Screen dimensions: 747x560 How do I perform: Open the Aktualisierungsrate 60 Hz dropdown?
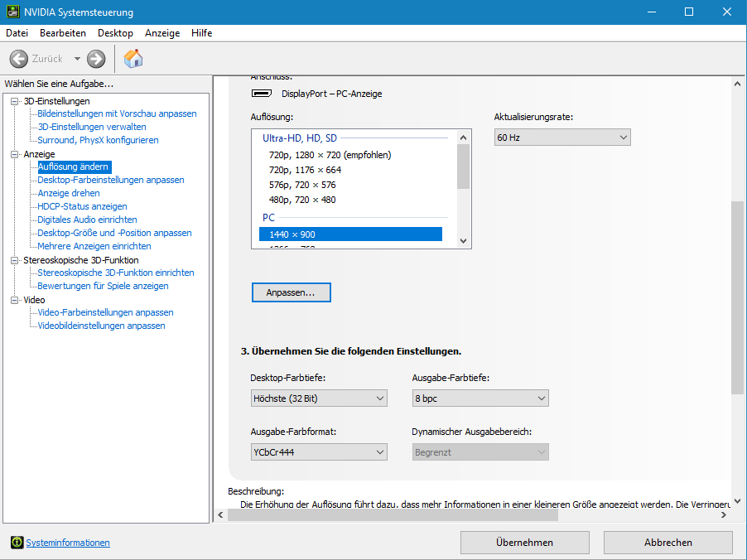[562, 138]
